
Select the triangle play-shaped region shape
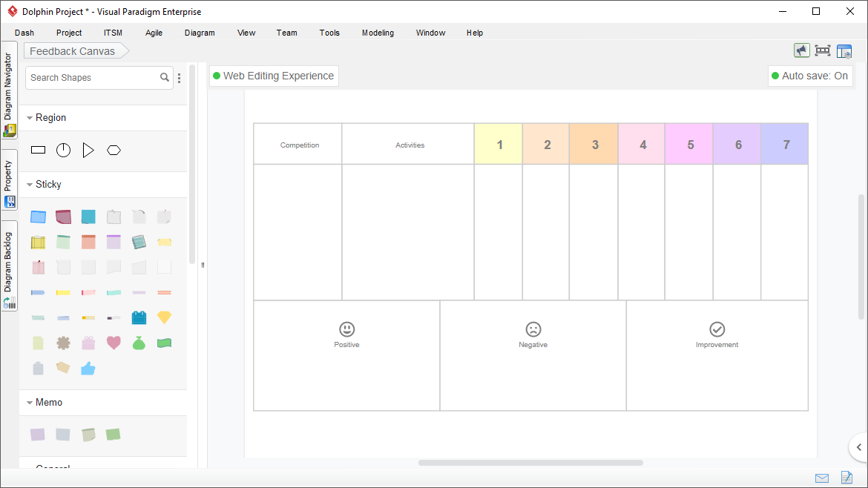[x=88, y=150]
